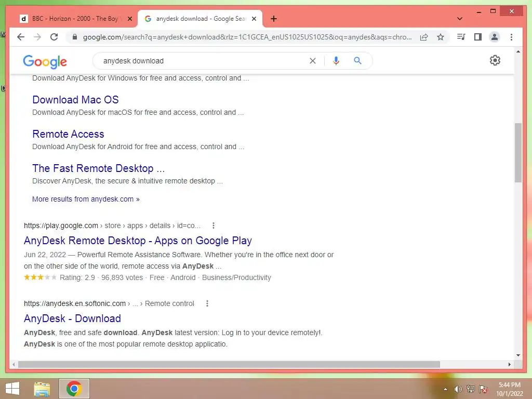
Task: Open the Chrome profile avatar
Action: click(495, 37)
